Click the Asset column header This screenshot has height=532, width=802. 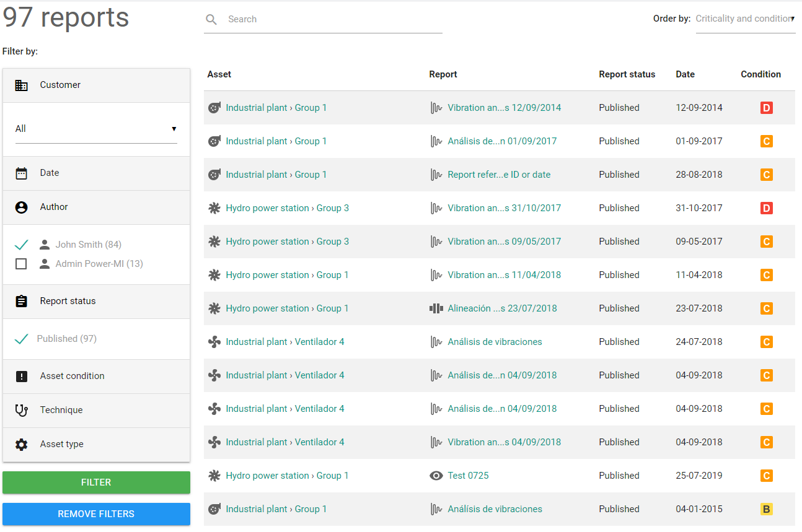click(219, 74)
